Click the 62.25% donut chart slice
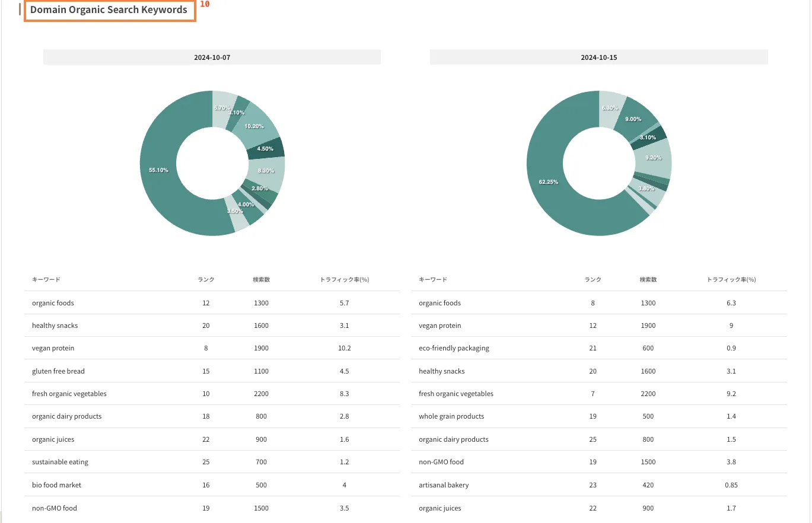Screen dimensions: 812x523 click(549, 182)
